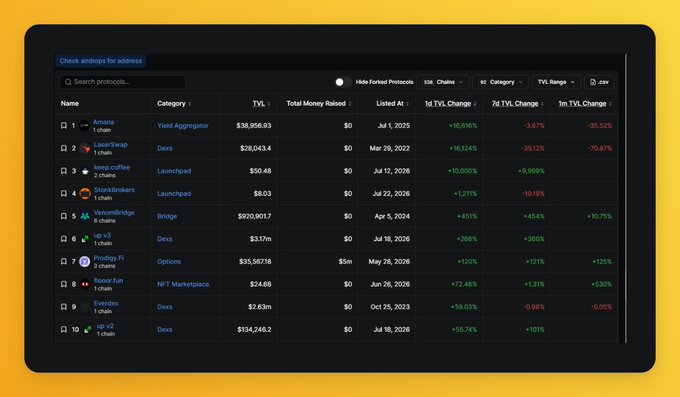
Task: Sort table by Category column
Action: [174, 103]
